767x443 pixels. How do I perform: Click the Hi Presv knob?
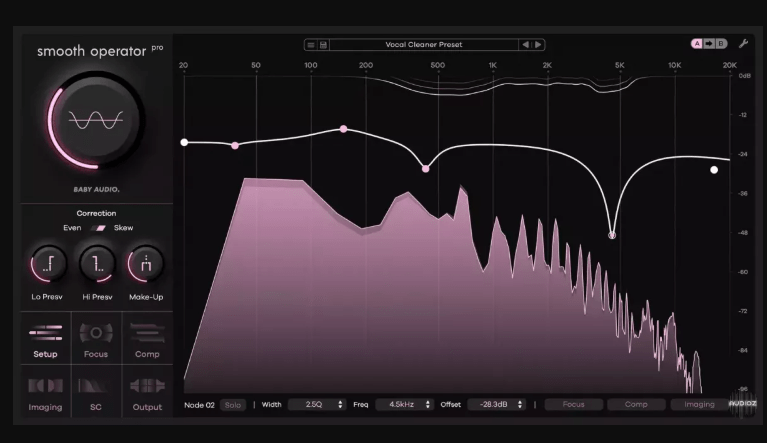(97, 264)
